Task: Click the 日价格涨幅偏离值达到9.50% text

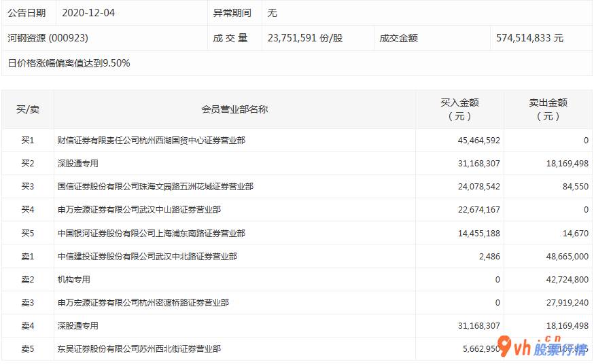Action: (69, 62)
